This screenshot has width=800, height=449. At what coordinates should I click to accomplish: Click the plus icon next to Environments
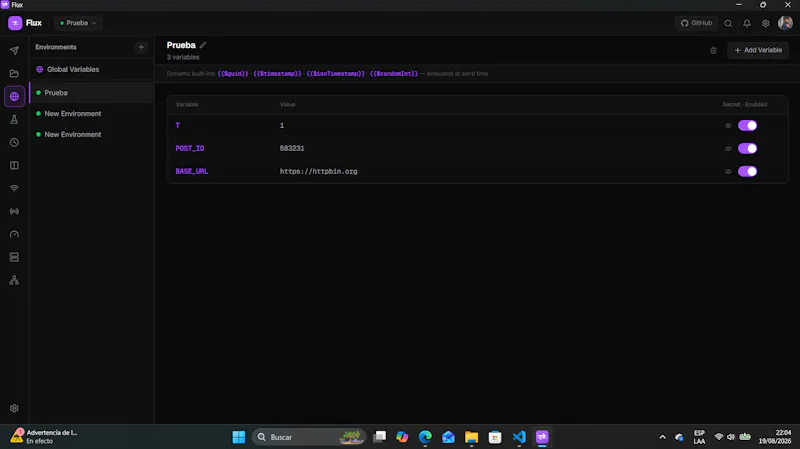point(141,47)
